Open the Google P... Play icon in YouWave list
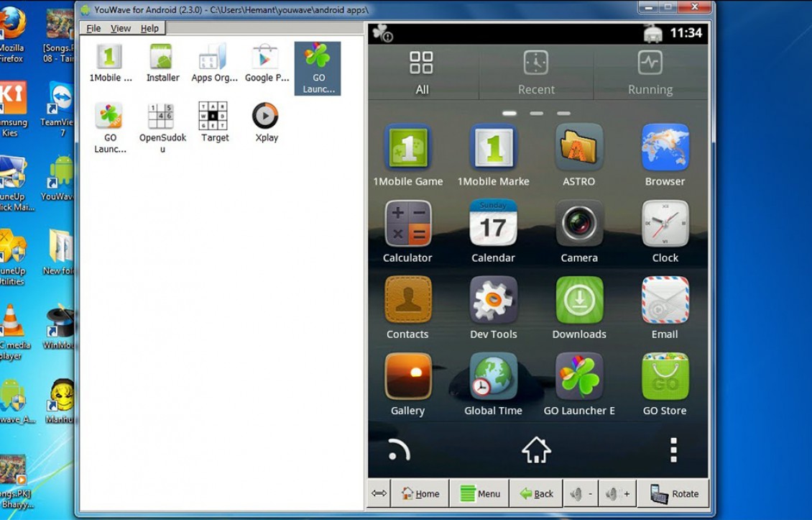The width and height of the screenshot is (812, 520). (x=266, y=63)
